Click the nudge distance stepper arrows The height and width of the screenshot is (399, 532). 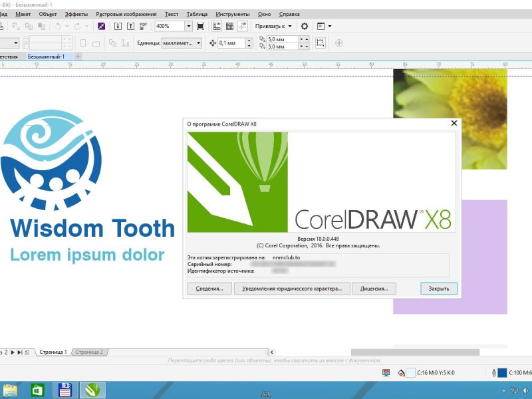(x=249, y=43)
